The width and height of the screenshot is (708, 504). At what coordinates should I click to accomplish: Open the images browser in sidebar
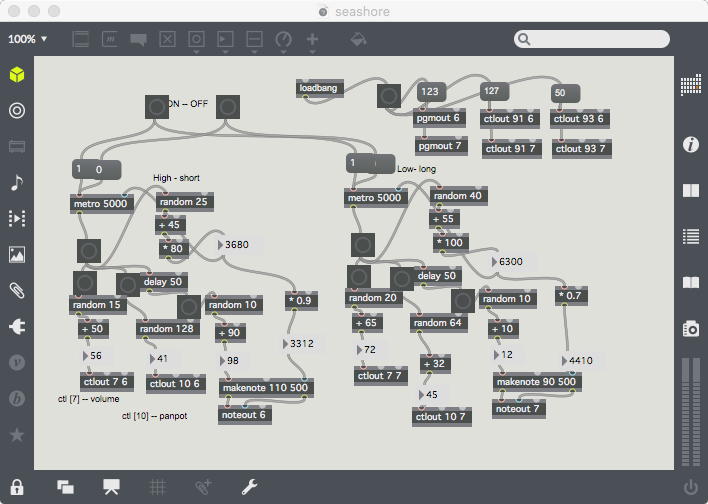[x=16, y=254]
